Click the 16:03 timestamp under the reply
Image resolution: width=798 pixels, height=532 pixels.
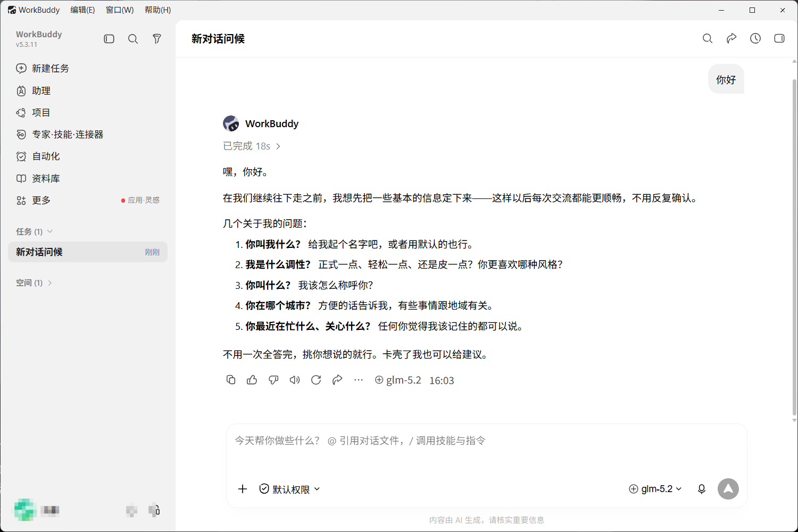(442, 380)
